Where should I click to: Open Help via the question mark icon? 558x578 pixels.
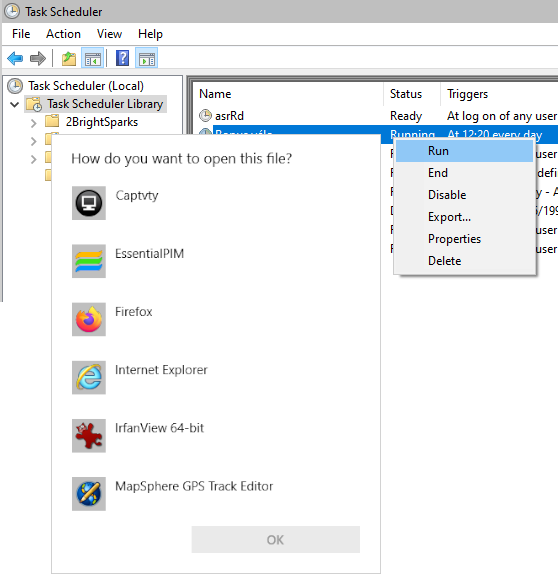coord(122,58)
